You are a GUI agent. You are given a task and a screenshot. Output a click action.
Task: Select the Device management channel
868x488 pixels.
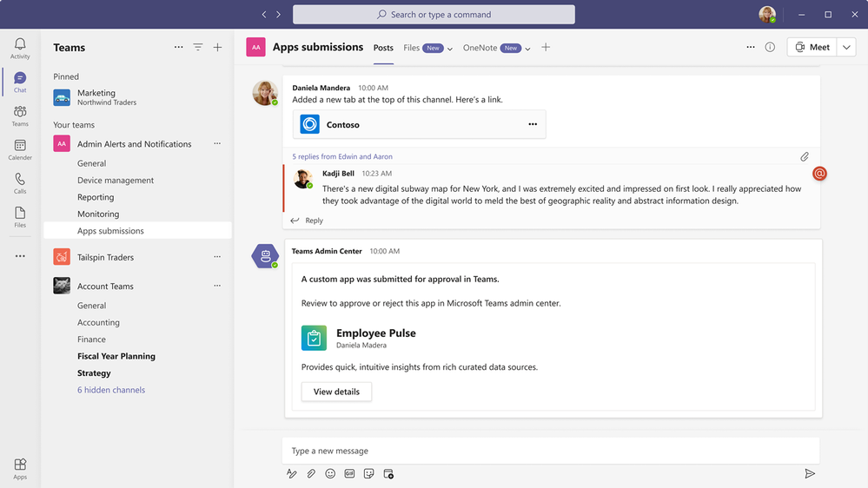(116, 180)
